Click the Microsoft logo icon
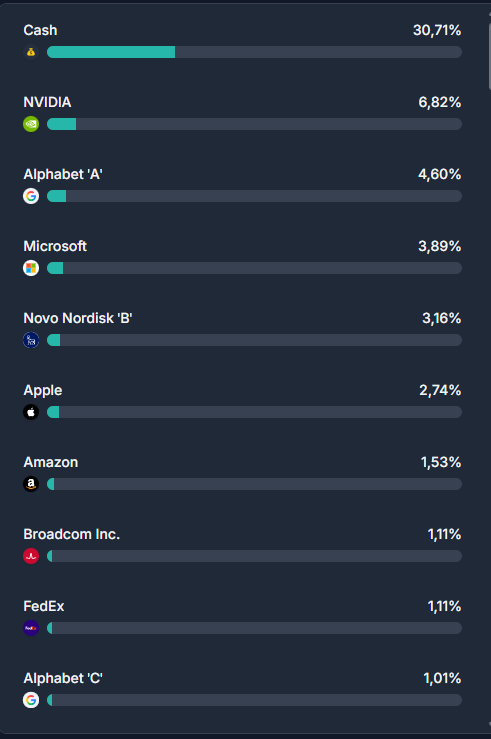This screenshot has height=739, width=491. point(31,268)
